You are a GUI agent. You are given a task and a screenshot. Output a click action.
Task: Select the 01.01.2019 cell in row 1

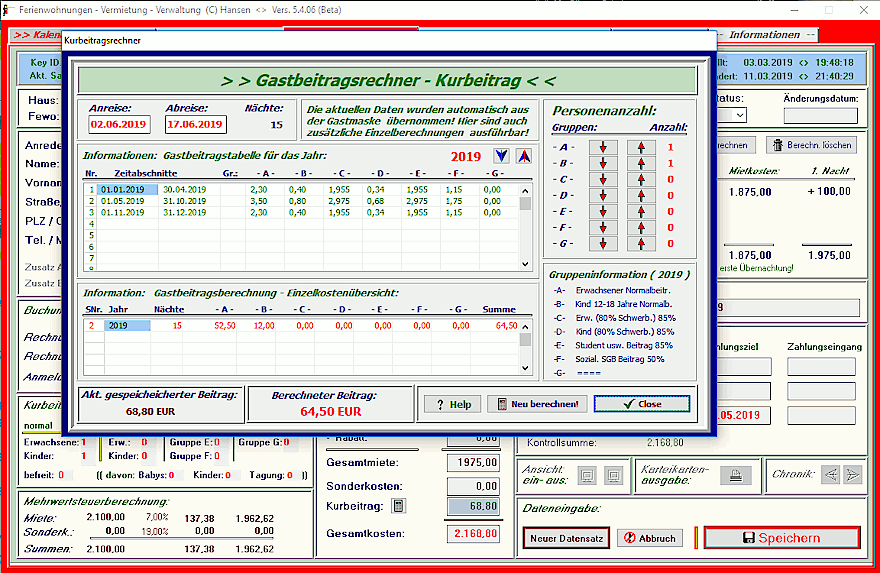point(125,189)
